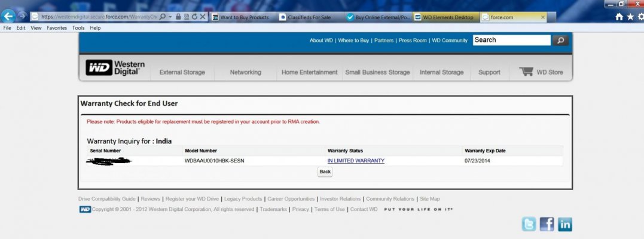The height and width of the screenshot is (239, 644).
Task: Visit the WD Community link
Action: [450, 41]
